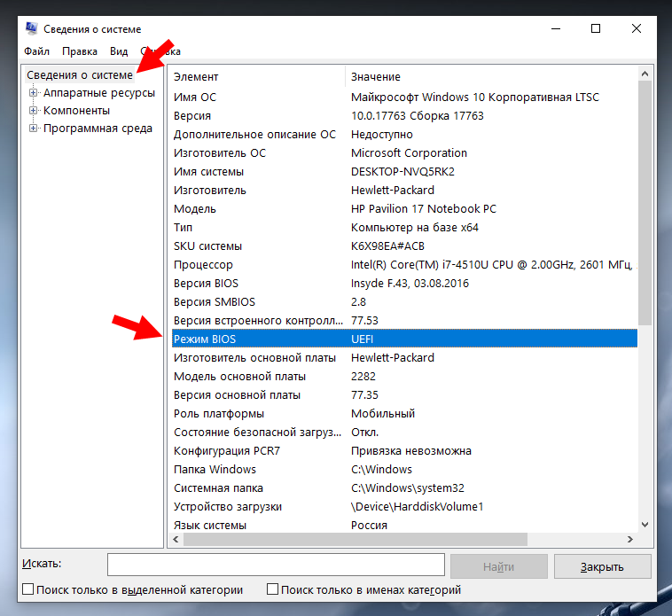Image resolution: width=672 pixels, height=616 pixels.
Task: Select the Версия встроенного контроллера row
Action: point(404,321)
